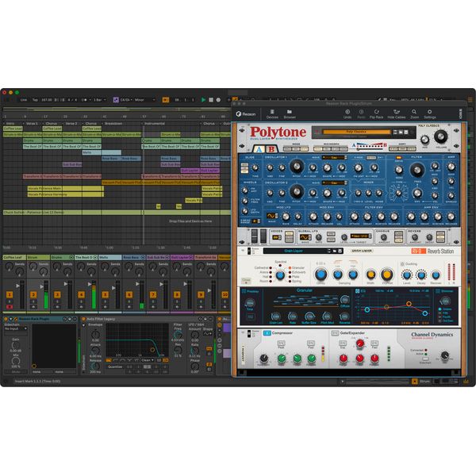Click track 2 volume fader handle
476x476 pixels.
tap(42, 286)
